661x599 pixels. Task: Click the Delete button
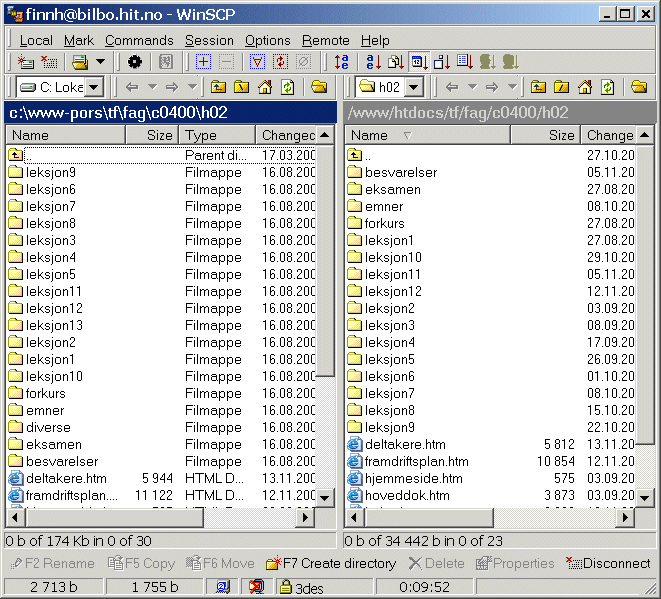[436, 564]
